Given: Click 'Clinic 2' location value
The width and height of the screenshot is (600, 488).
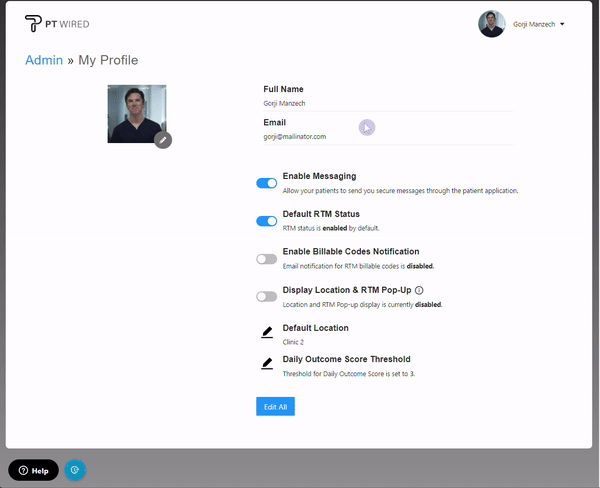Looking at the screenshot, I should [x=293, y=342].
